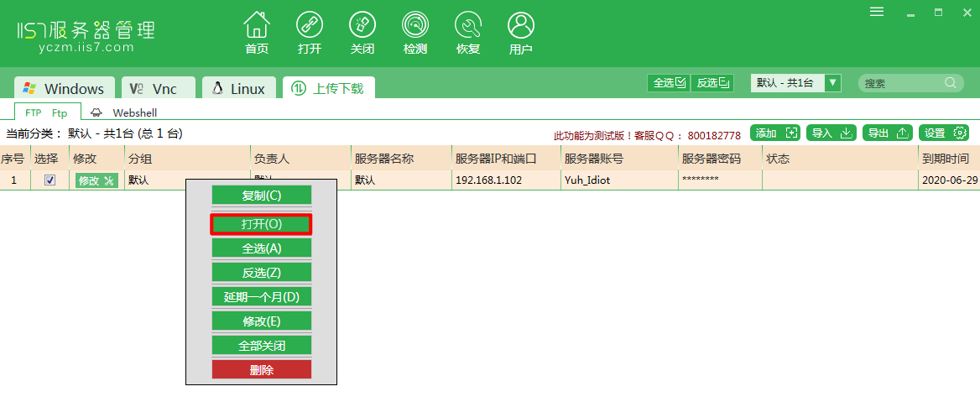Select 删除 in the context menu

pyautogui.click(x=261, y=369)
